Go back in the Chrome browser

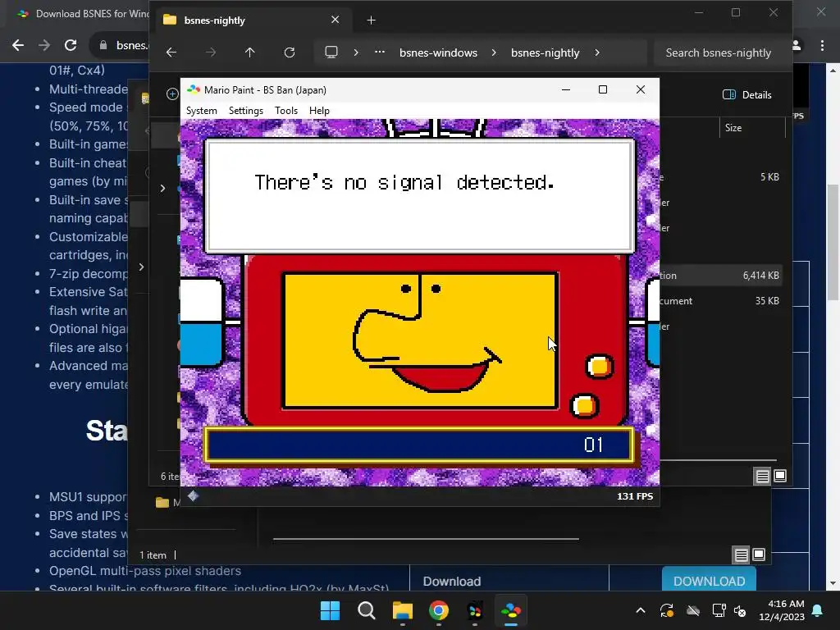(x=18, y=46)
